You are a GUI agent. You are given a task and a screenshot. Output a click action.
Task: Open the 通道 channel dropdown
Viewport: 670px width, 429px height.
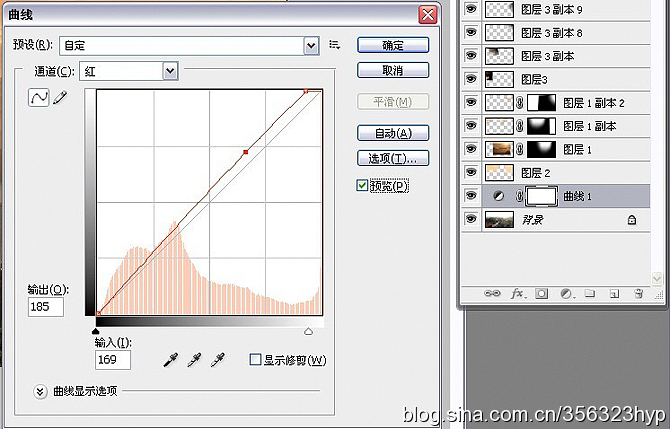pyautogui.click(x=170, y=71)
